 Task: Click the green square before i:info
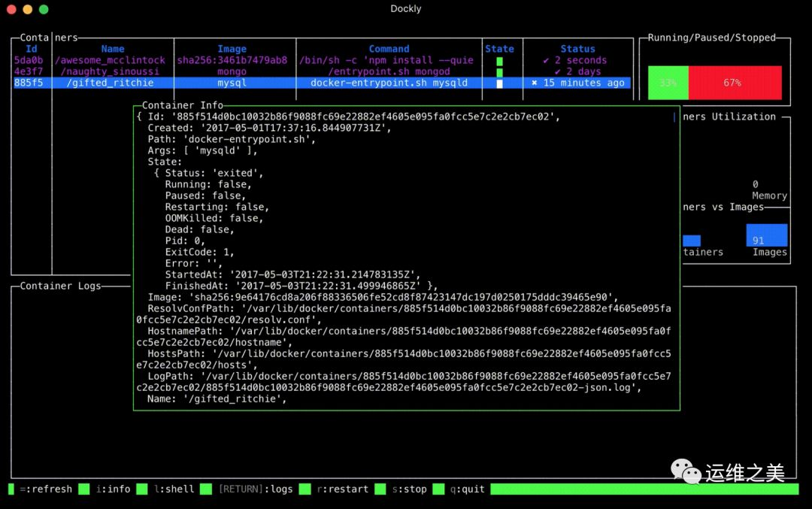tap(84, 489)
